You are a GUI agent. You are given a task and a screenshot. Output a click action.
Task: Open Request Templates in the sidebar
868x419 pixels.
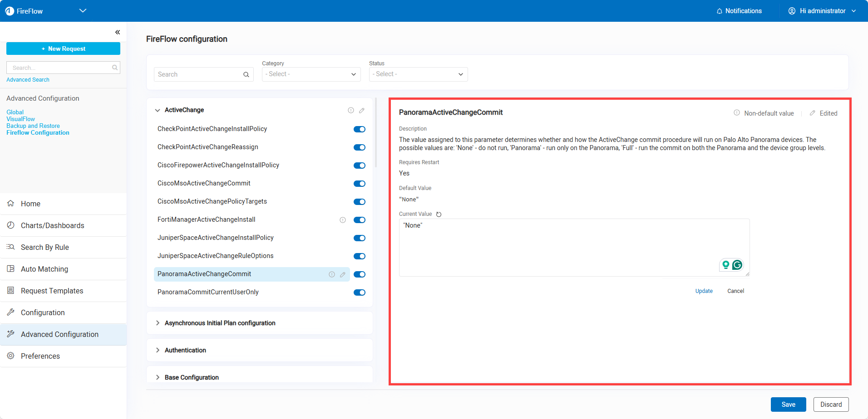(x=52, y=291)
